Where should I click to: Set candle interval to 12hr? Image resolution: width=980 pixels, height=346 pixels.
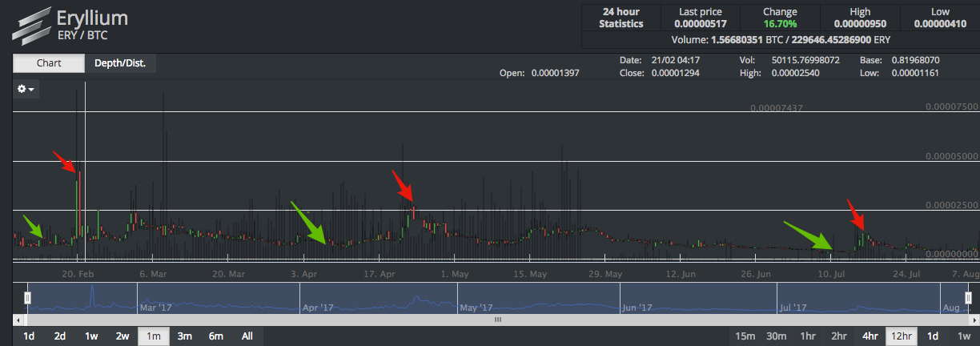tap(902, 336)
